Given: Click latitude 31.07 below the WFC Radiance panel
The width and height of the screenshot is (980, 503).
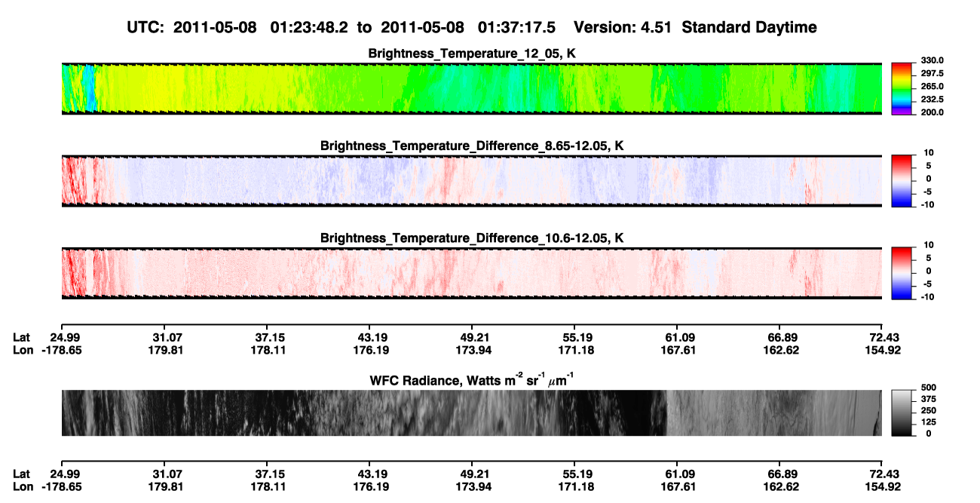Looking at the screenshot, I should [x=167, y=474].
